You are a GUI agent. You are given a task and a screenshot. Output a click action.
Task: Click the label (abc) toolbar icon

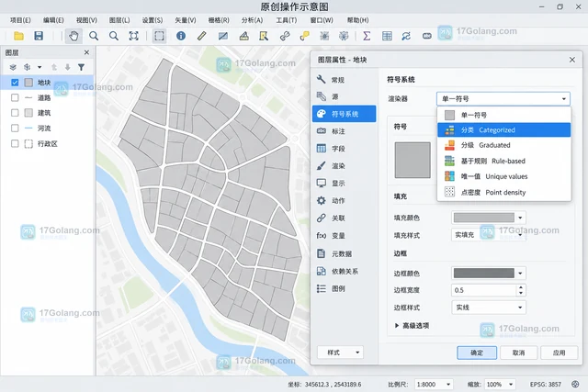pyautogui.click(x=426, y=36)
